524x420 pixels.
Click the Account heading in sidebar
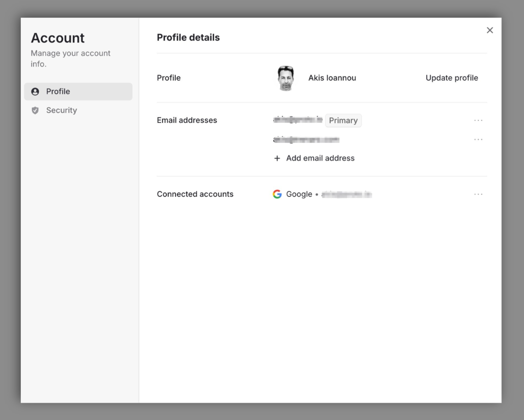58,38
